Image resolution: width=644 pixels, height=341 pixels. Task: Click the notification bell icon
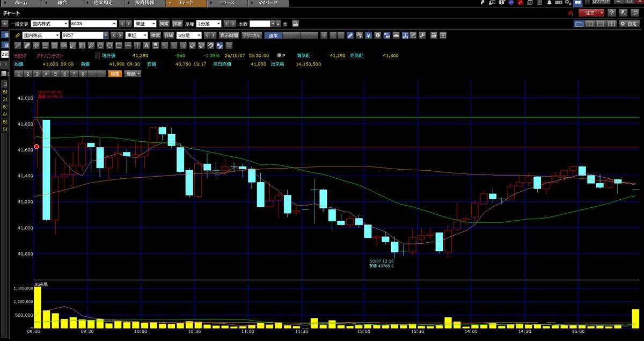(x=549, y=3)
